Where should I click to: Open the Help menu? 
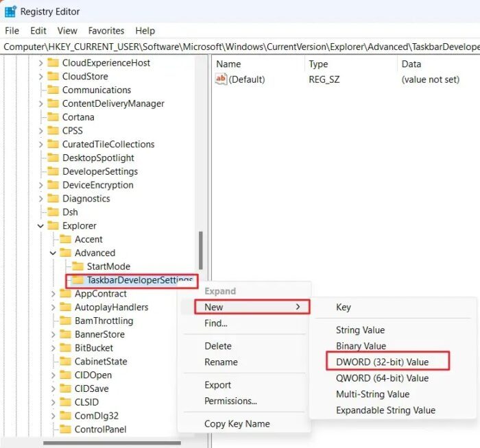point(145,31)
